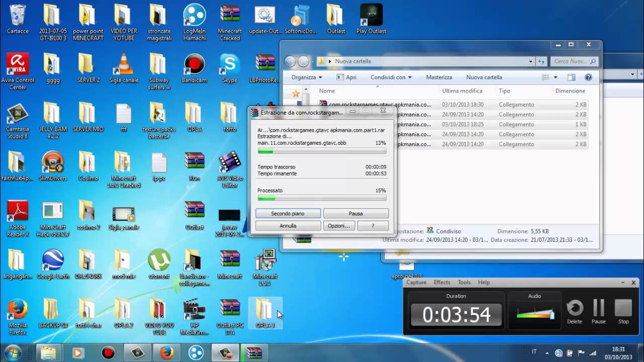Select the SoftonicDownloader desktop icon

pyautogui.click(x=301, y=19)
